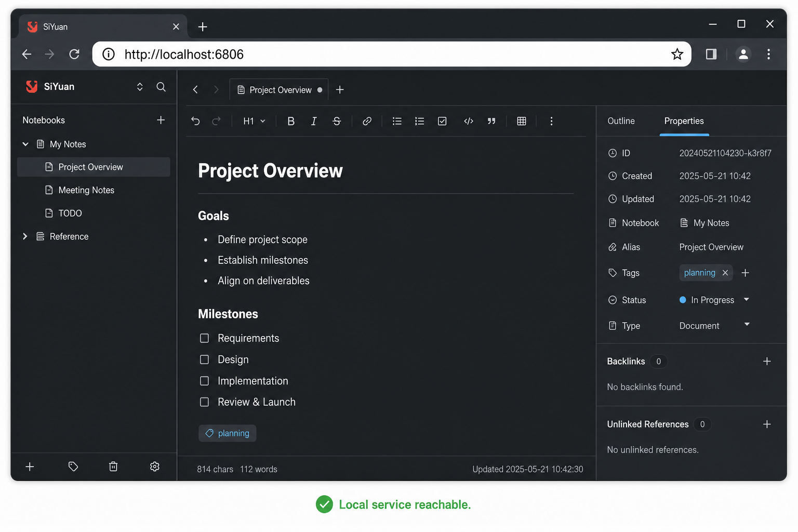Toggle italic formatting
The image size is (798, 532).
coord(314,121)
